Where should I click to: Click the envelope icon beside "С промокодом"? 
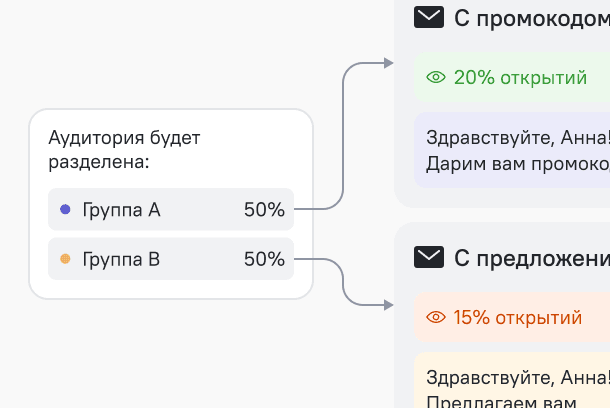(429, 17)
